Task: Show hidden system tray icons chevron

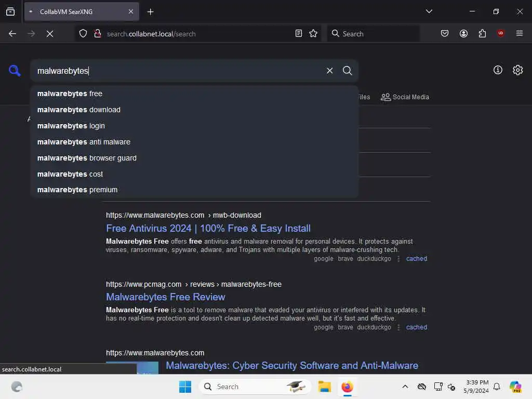Action: coord(405,387)
